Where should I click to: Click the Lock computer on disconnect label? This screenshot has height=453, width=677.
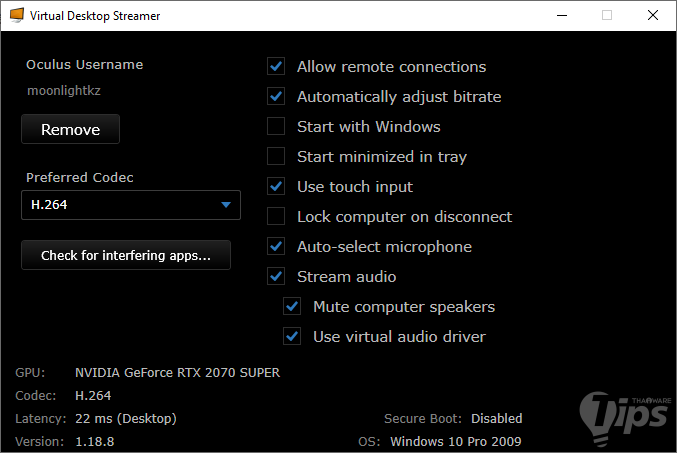coord(405,217)
